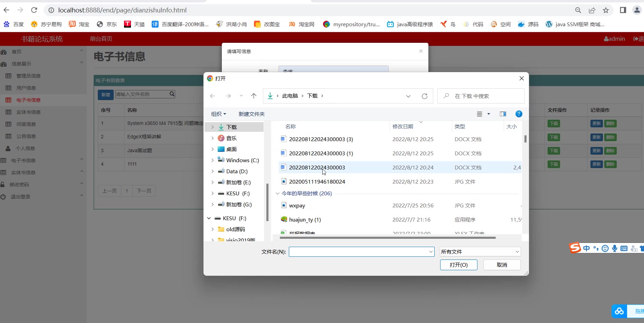Viewport: 644px width, 323px height.
Task: Click 更新 for the Java面试题 row
Action: click(x=596, y=150)
